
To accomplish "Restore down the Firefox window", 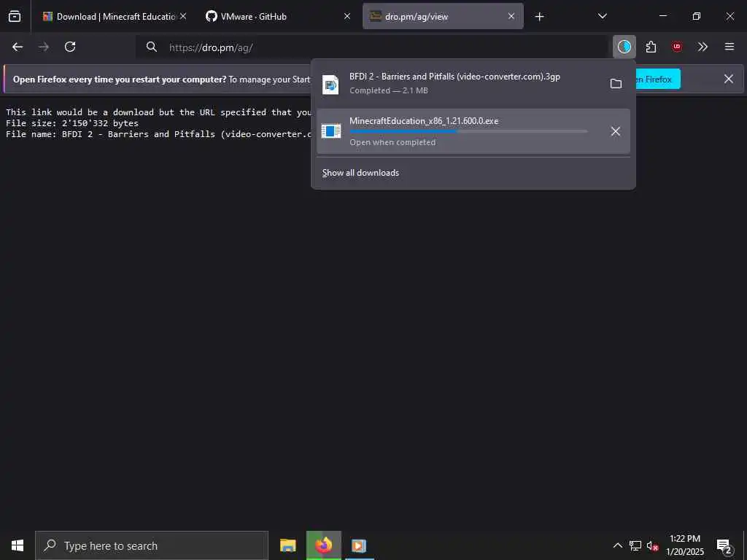I will point(696,16).
